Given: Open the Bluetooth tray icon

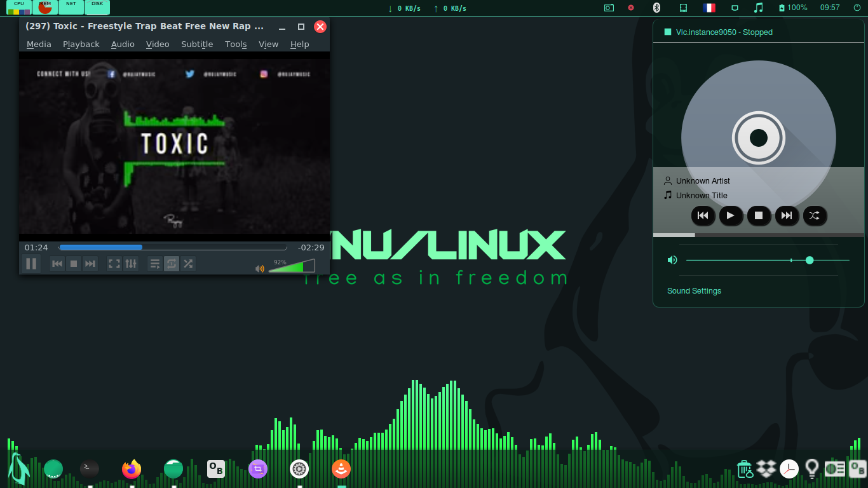Looking at the screenshot, I should (x=657, y=8).
